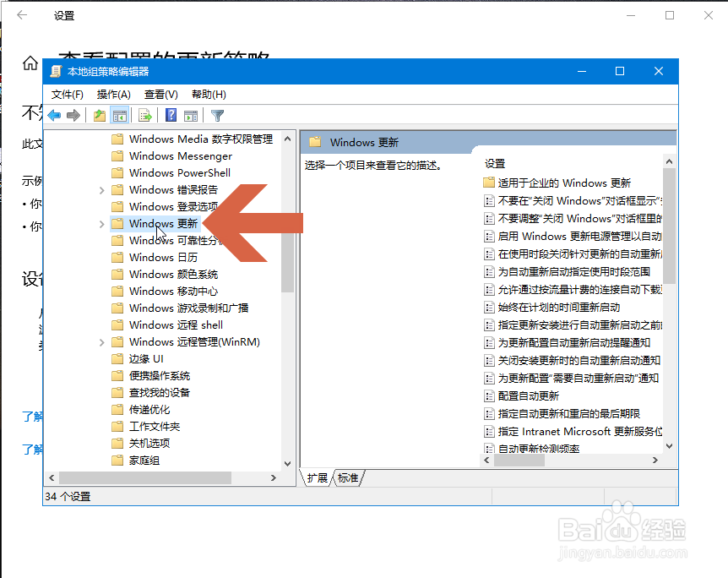The width and height of the screenshot is (728, 578).
Task: Select the 边缘 UI folder
Action: tap(146, 358)
